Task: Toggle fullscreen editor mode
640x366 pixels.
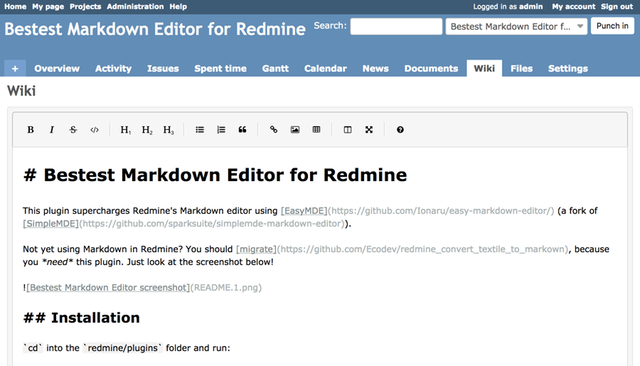Action: point(369,130)
